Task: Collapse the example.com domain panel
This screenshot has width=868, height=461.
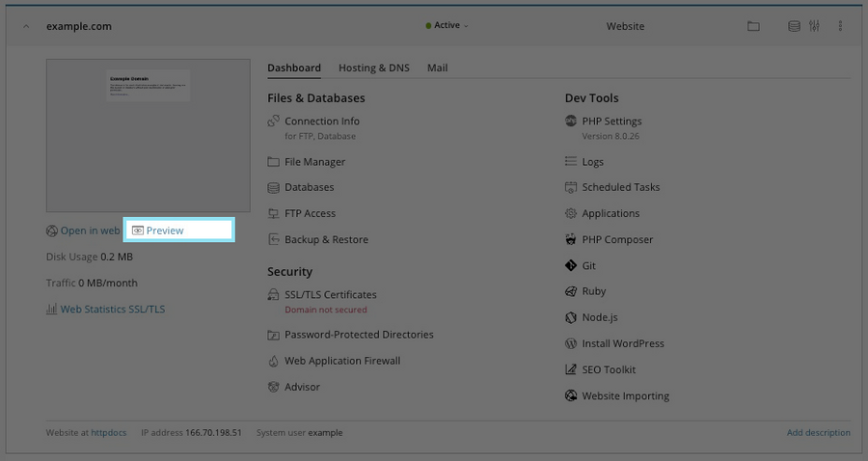Action: (26, 26)
